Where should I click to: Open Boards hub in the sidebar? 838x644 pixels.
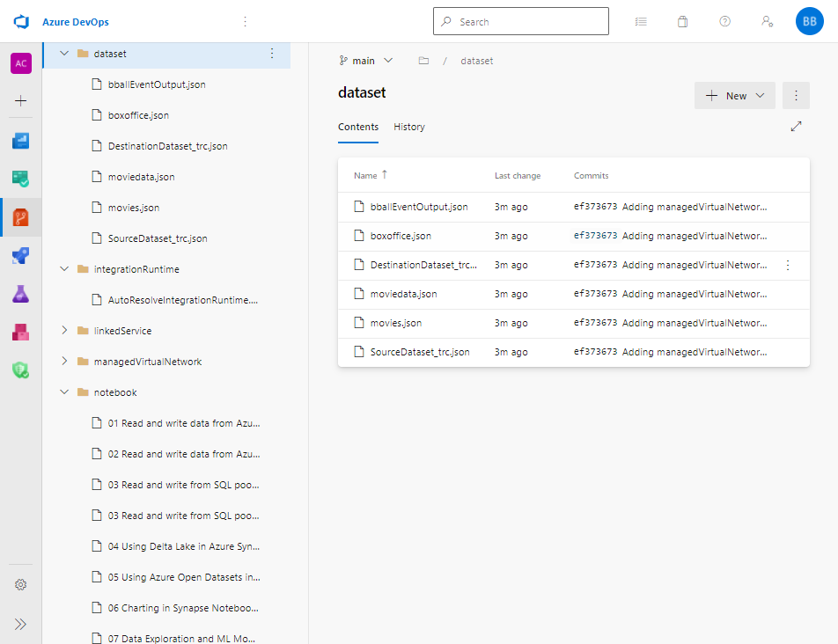click(21, 179)
